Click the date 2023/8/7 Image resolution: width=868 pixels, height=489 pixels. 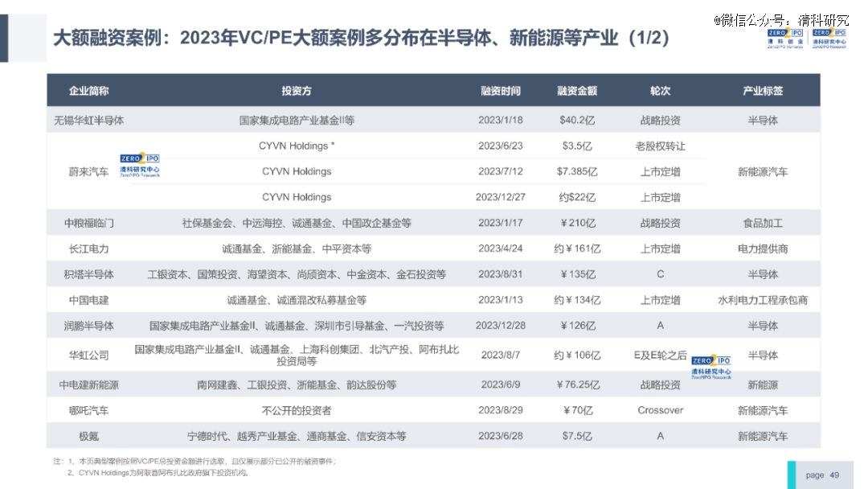pos(501,355)
